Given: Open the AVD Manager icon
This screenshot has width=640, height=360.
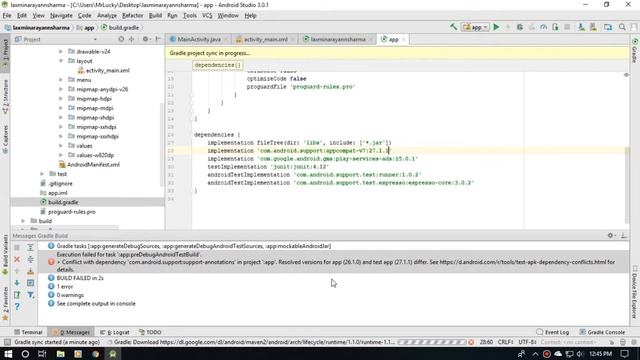Looking at the screenshot, I should click(x=581, y=27).
